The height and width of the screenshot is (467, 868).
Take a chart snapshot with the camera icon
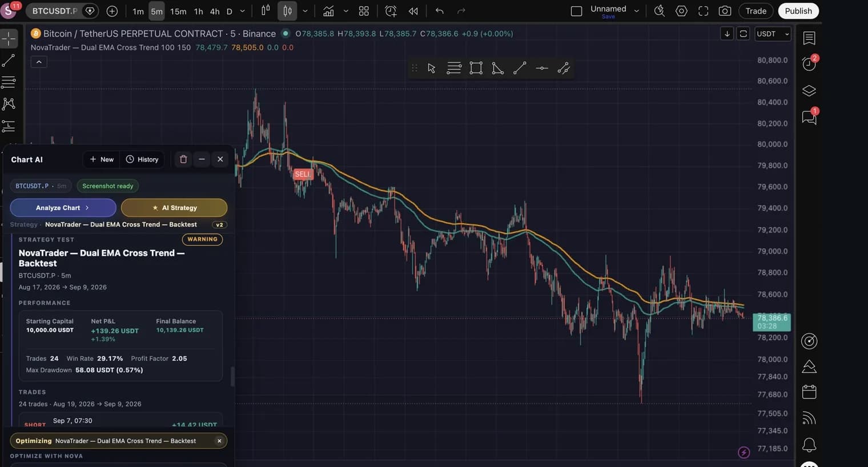tap(725, 11)
